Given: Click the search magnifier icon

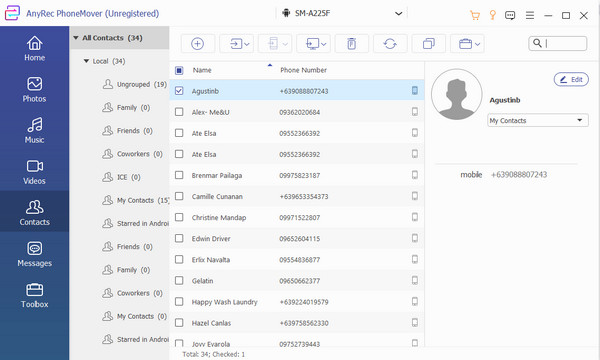Looking at the screenshot, I should click(x=537, y=43).
